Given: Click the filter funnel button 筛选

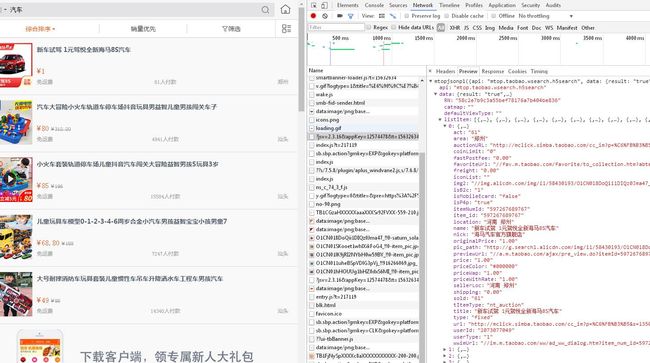Looking at the screenshot, I should click(231, 29).
